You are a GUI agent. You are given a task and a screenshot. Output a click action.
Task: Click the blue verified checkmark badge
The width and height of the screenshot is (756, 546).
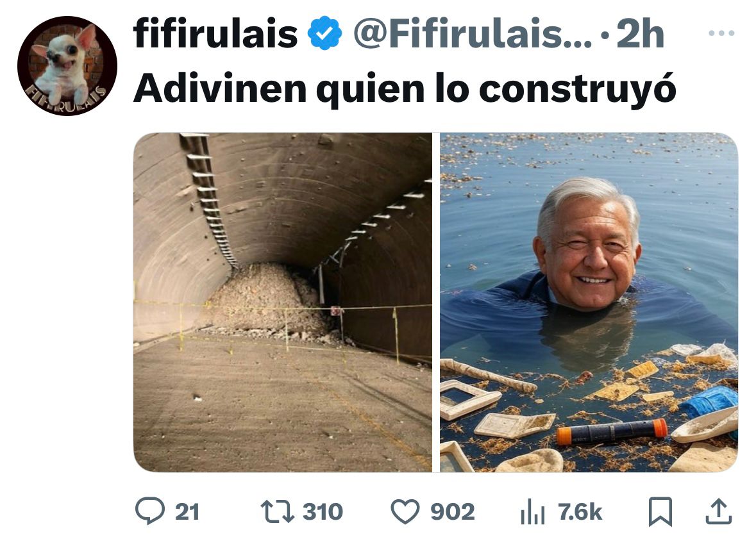(x=326, y=33)
